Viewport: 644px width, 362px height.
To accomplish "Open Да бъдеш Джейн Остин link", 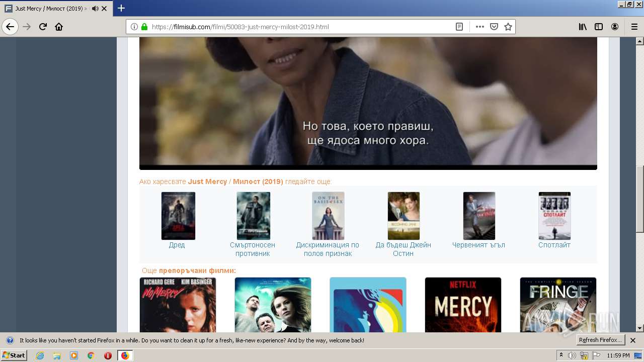I will [x=404, y=249].
